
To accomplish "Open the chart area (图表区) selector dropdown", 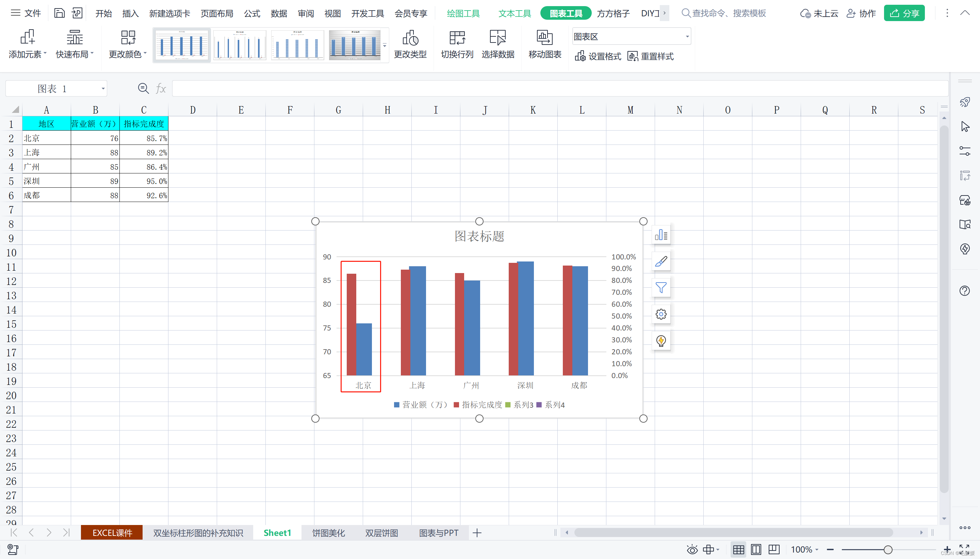I will (686, 37).
